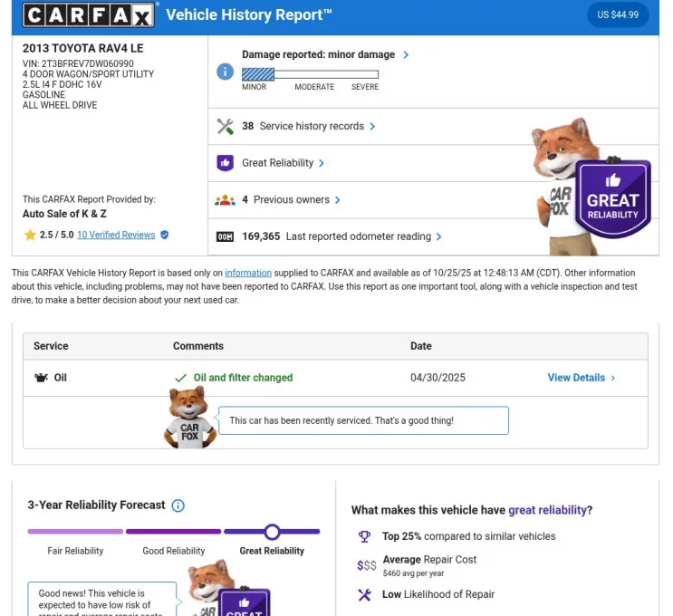This screenshot has width=673, height=616.
Task: Expand the Great Reliability row chevron
Action: pos(322,163)
